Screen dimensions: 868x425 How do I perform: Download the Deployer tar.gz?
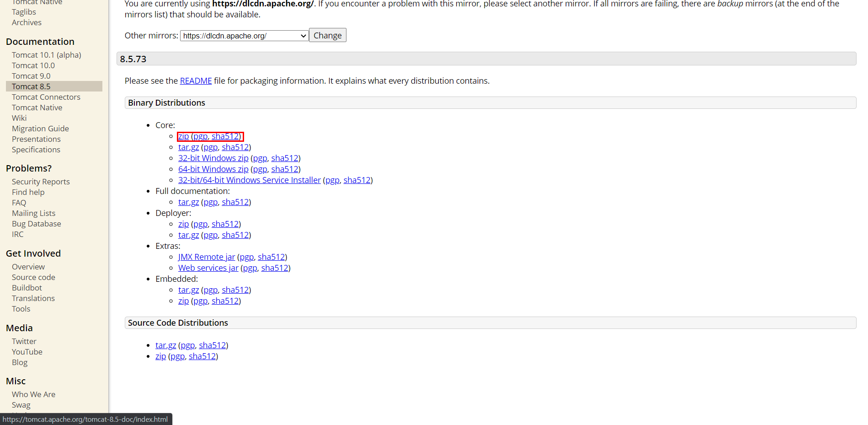tap(188, 235)
